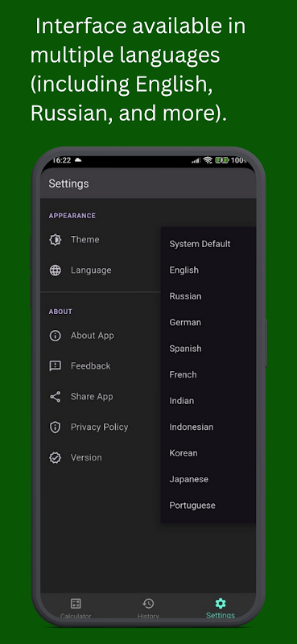The image size is (297, 644).
Task: Tap the Wi-Fi icon in status bar
Action: point(208,160)
